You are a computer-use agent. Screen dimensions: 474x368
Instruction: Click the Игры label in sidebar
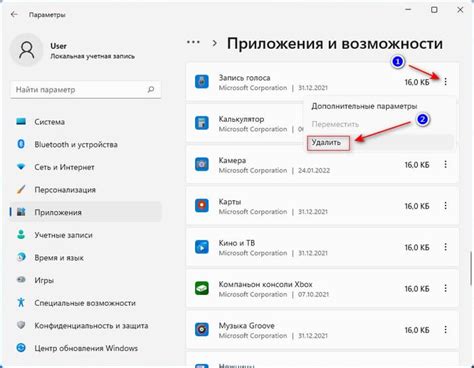(44, 280)
